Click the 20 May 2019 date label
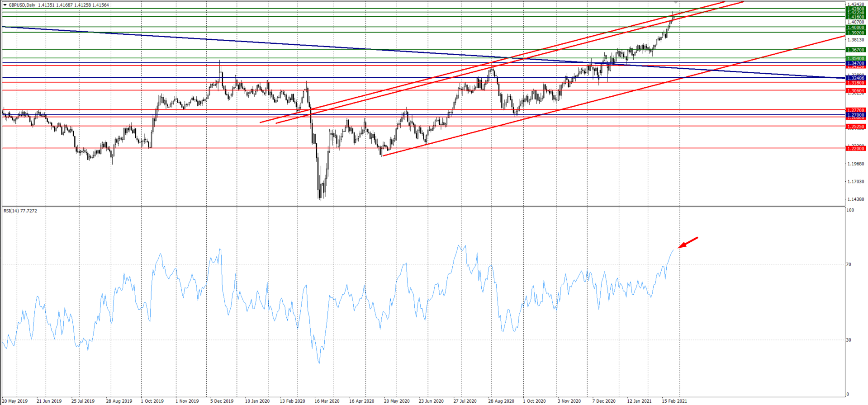This screenshot has height=405, width=868. [x=15, y=401]
